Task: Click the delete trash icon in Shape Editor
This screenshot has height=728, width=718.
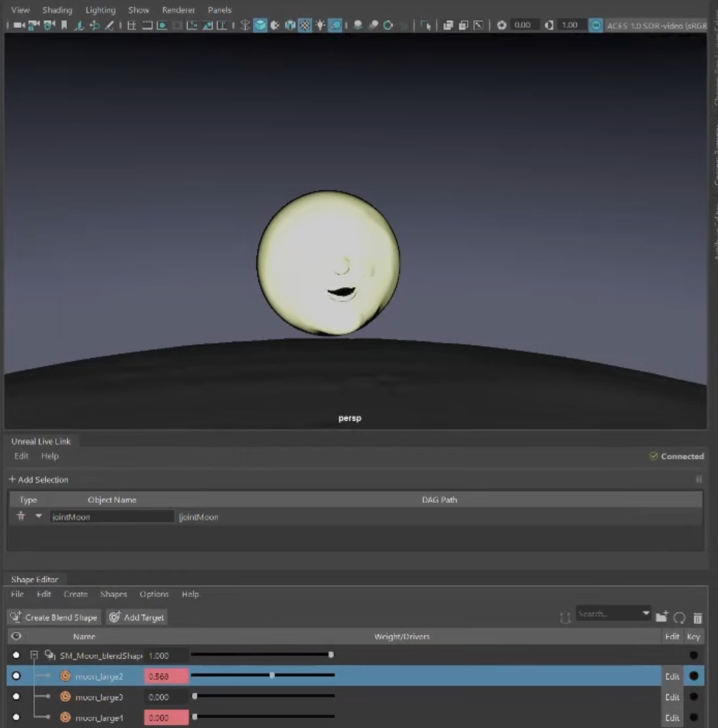Action: 698,618
